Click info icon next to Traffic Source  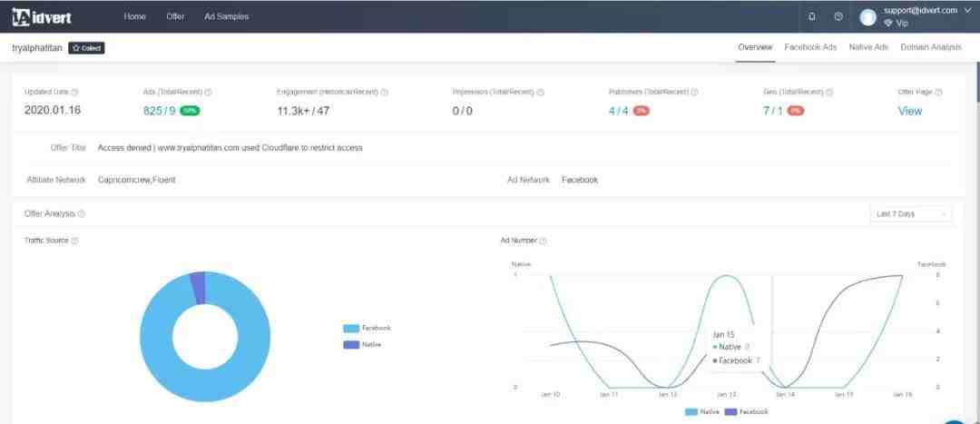click(74, 241)
